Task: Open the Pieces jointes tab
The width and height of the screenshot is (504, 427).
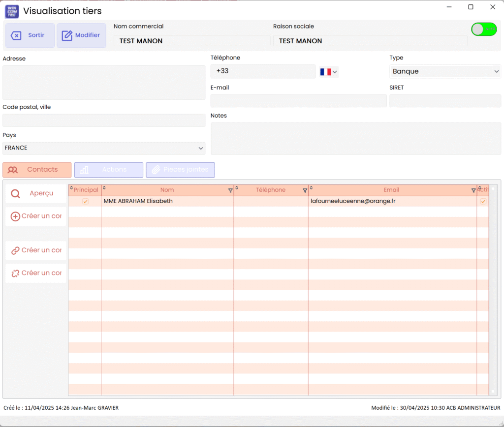Action: (x=180, y=170)
